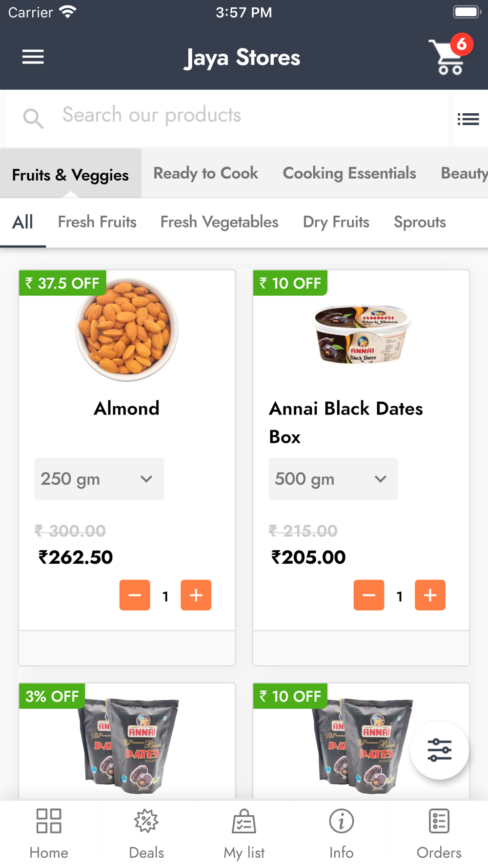This screenshot has width=488, height=868.
Task: Open the floating filter settings button
Action: click(x=439, y=750)
